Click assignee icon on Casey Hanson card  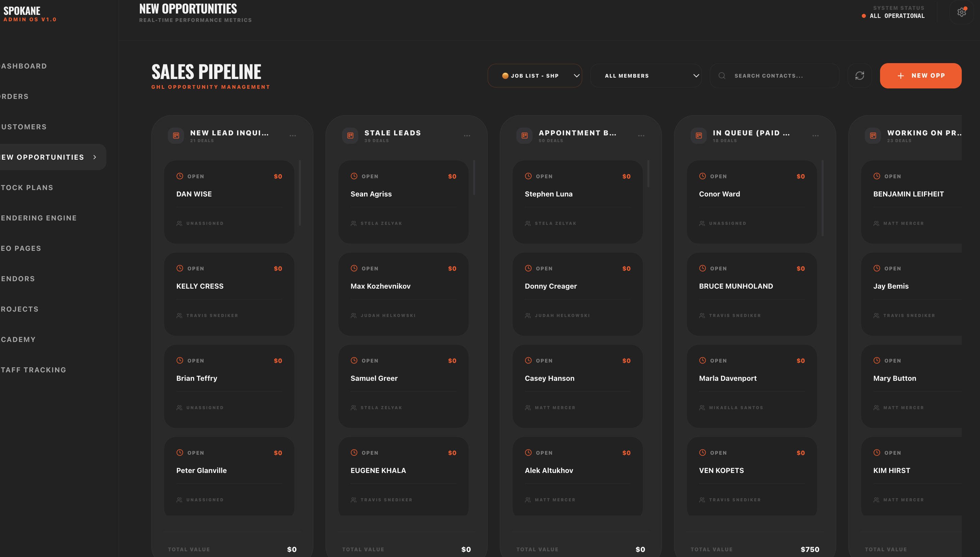(x=528, y=408)
